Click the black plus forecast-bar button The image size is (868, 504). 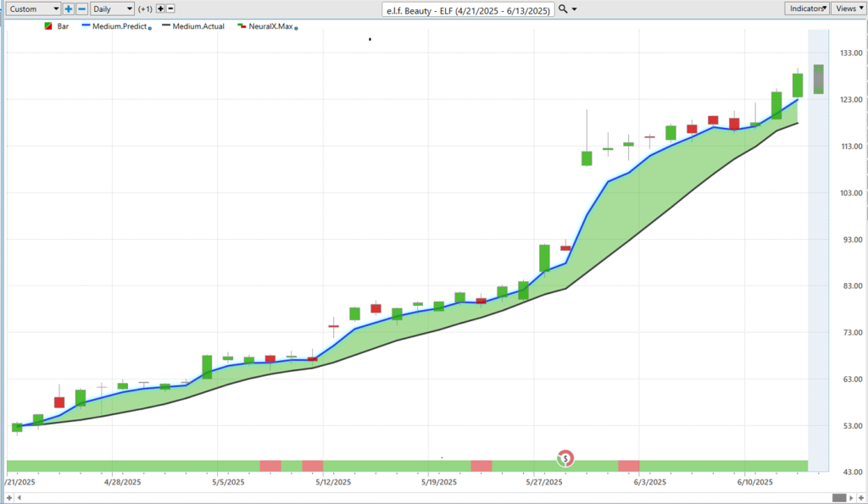pos(160,8)
